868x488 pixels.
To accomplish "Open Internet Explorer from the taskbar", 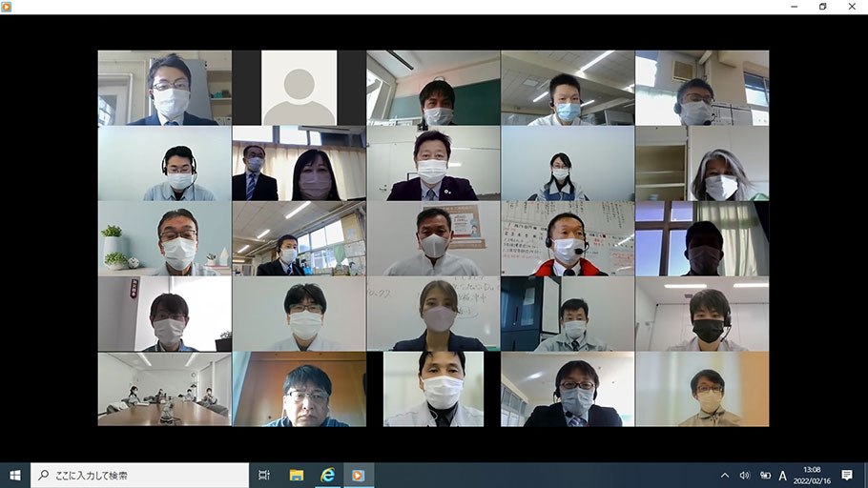I will (327, 475).
